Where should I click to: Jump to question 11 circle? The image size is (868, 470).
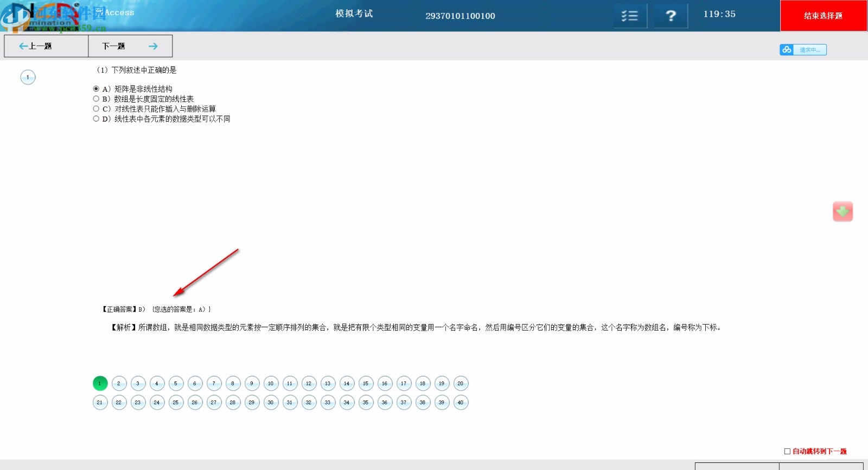point(290,384)
